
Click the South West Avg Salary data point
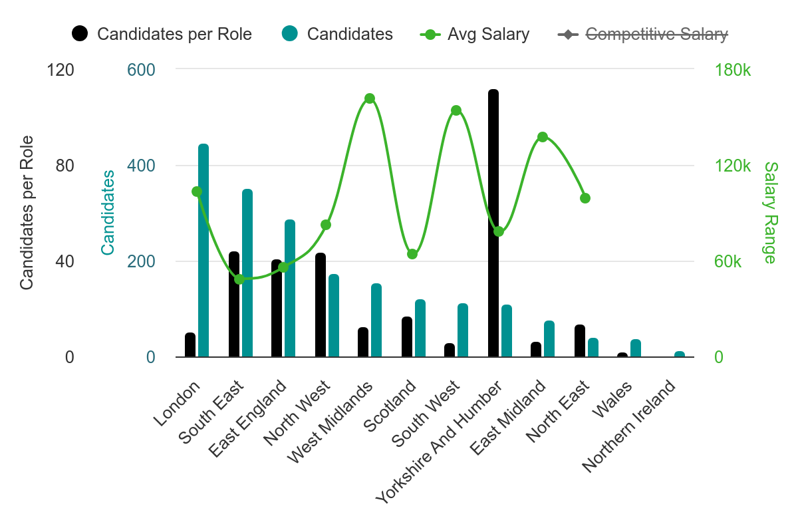(456, 110)
